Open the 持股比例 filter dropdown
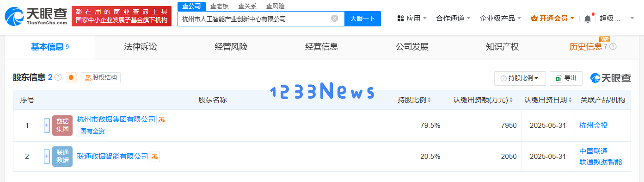 (x=520, y=78)
